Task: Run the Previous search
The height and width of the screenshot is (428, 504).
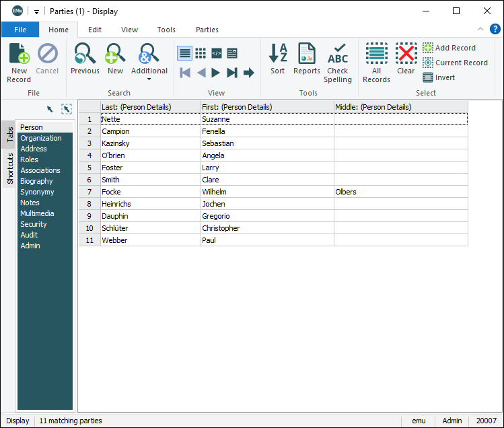Action: [x=85, y=59]
